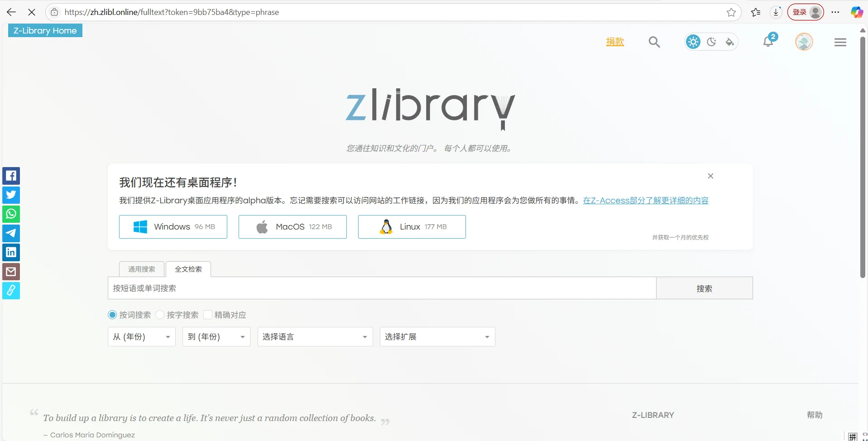The image size is (868, 441).
Task: Open the browser downloads icon
Action: (776, 12)
